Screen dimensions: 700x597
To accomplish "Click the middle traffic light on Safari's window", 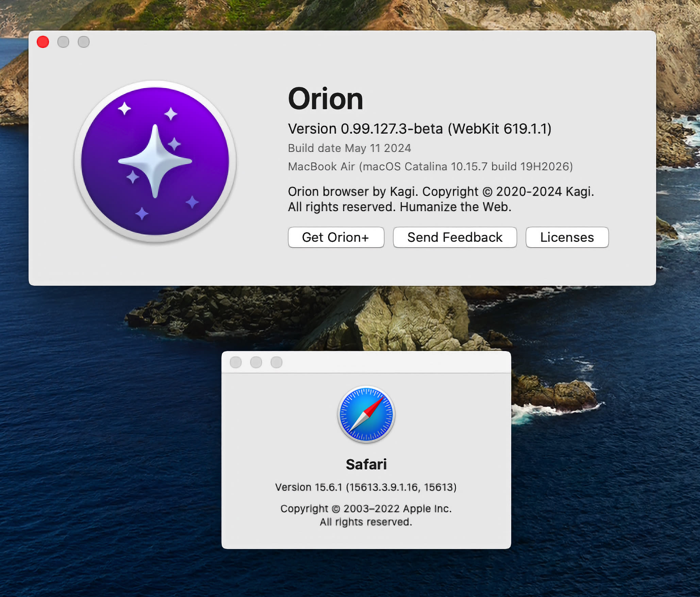I will coord(256,362).
